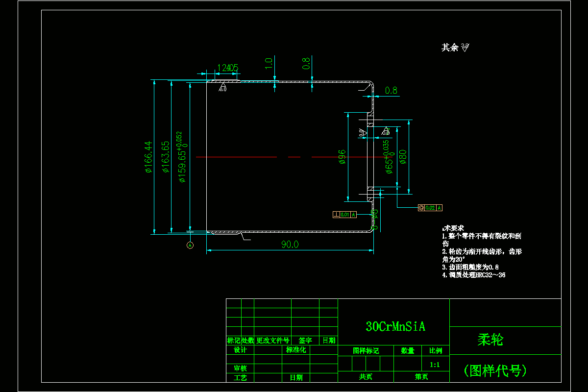Click the 第页 title block cell

coord(421,377)
